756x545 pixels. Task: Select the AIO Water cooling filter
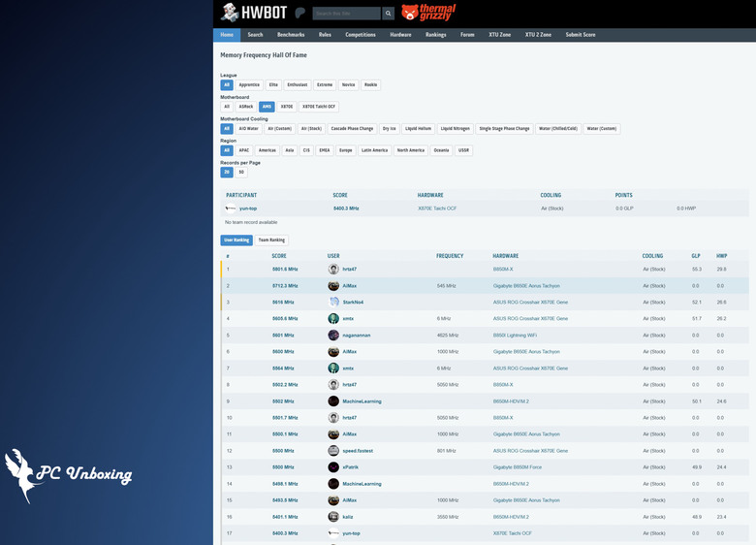249,129
